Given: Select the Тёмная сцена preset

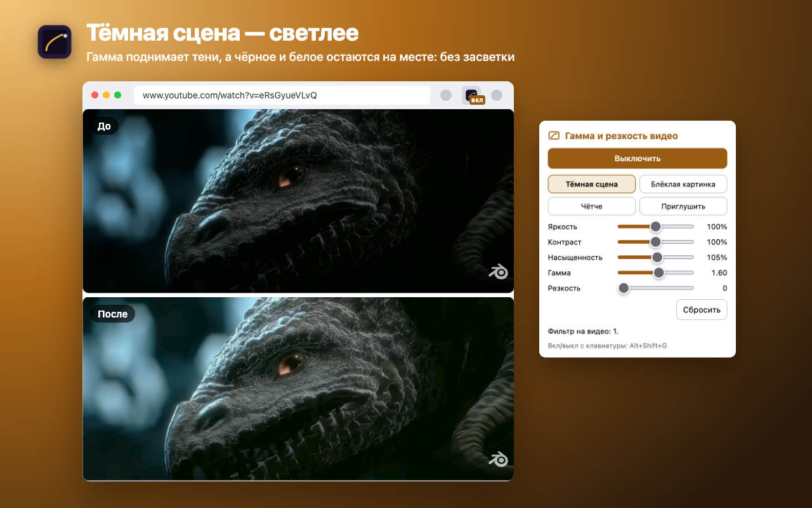Looking at the screenshot, I should click(x=592, y=184).
